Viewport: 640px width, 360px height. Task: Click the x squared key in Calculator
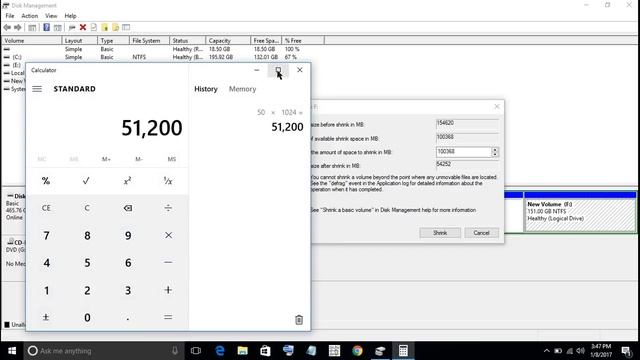128,181
